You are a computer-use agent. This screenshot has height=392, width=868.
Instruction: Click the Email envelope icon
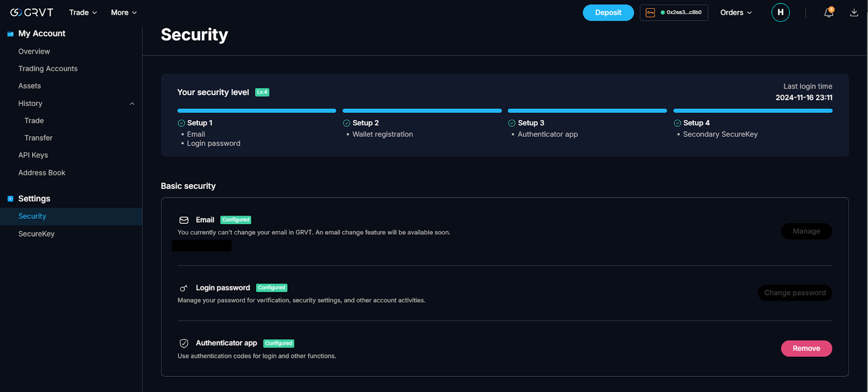(184, 220)
